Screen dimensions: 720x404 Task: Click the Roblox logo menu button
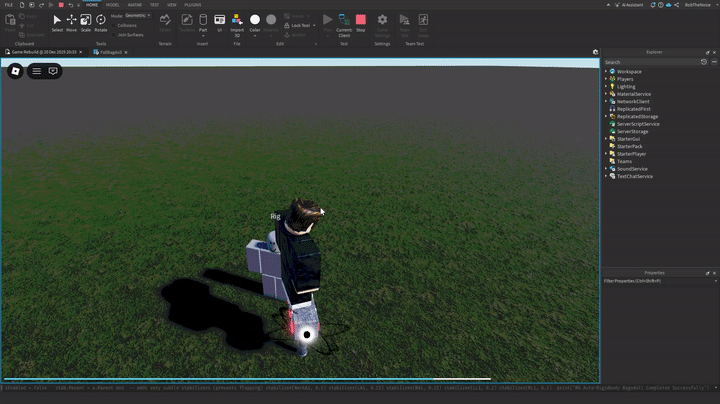[16, 71]
